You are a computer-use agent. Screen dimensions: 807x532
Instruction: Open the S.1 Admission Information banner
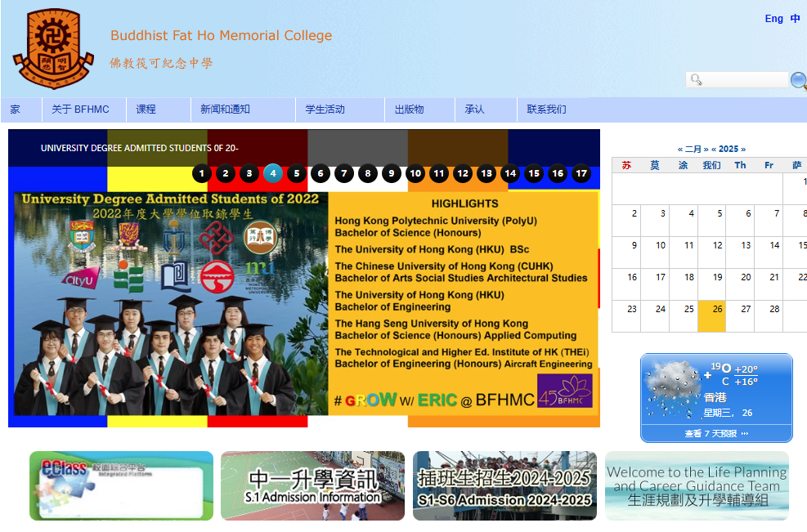(x=313, y=485)
